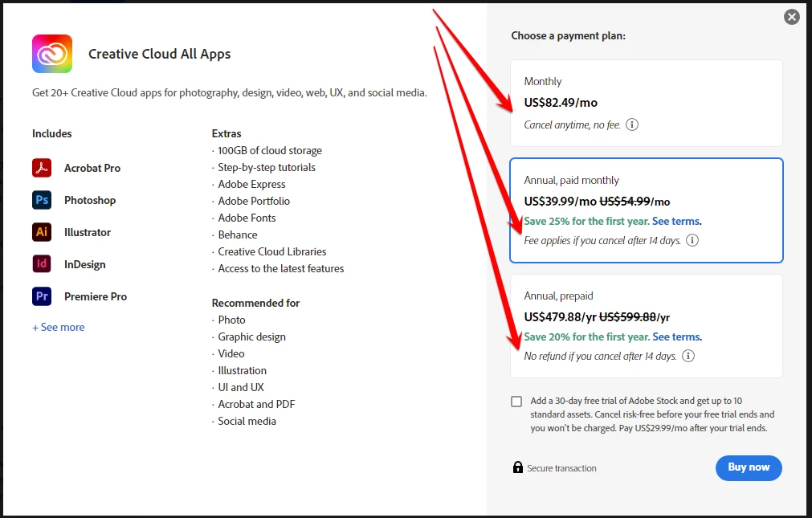The height and width of the screenshot is (518, 812).
Task: Click the Secure transaction lock icon
Action: click(x=518, y=467)
